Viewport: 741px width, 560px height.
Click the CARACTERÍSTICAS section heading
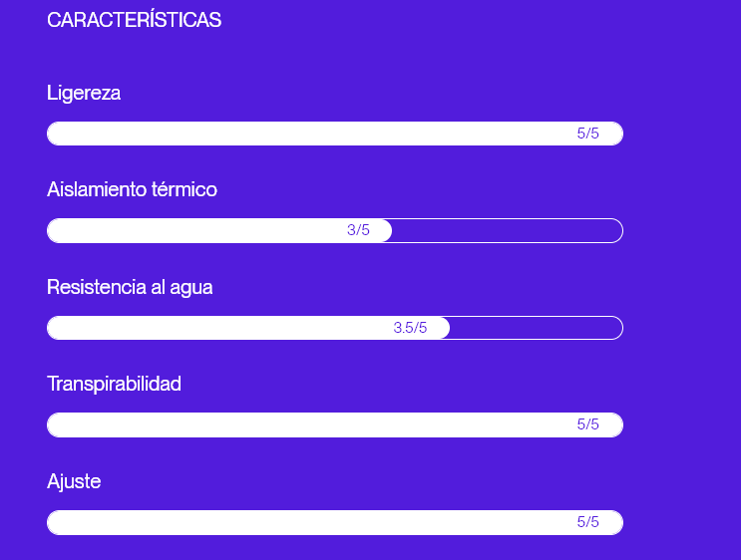point(134,20)
